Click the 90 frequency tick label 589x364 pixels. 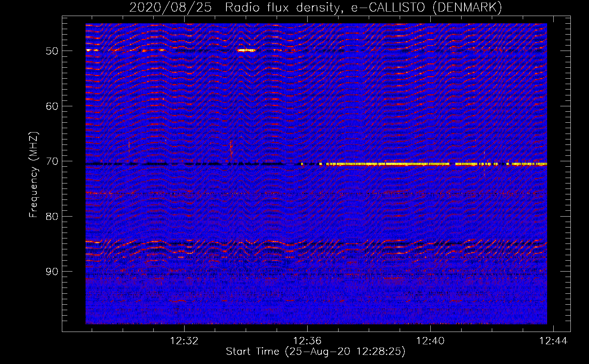52,272
